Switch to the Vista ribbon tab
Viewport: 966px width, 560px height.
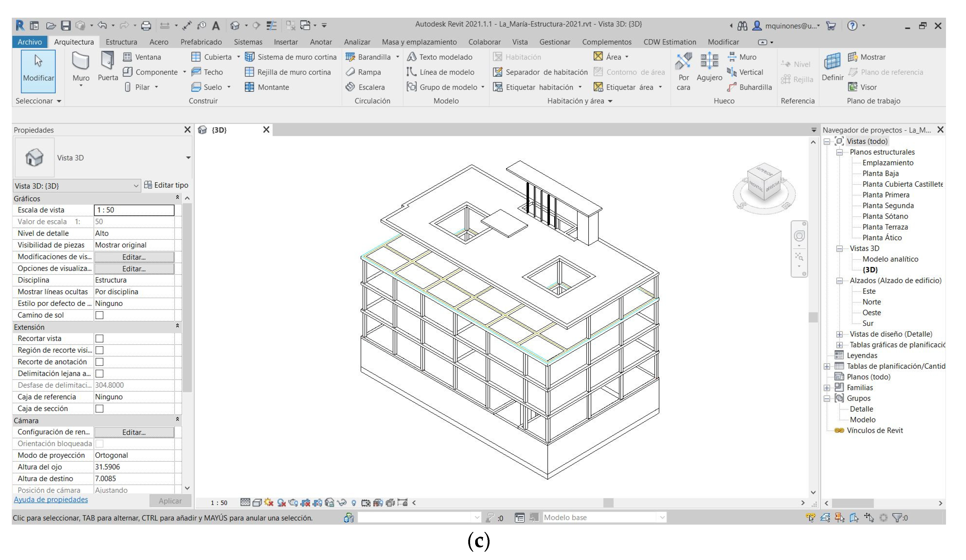click(520, 42)
